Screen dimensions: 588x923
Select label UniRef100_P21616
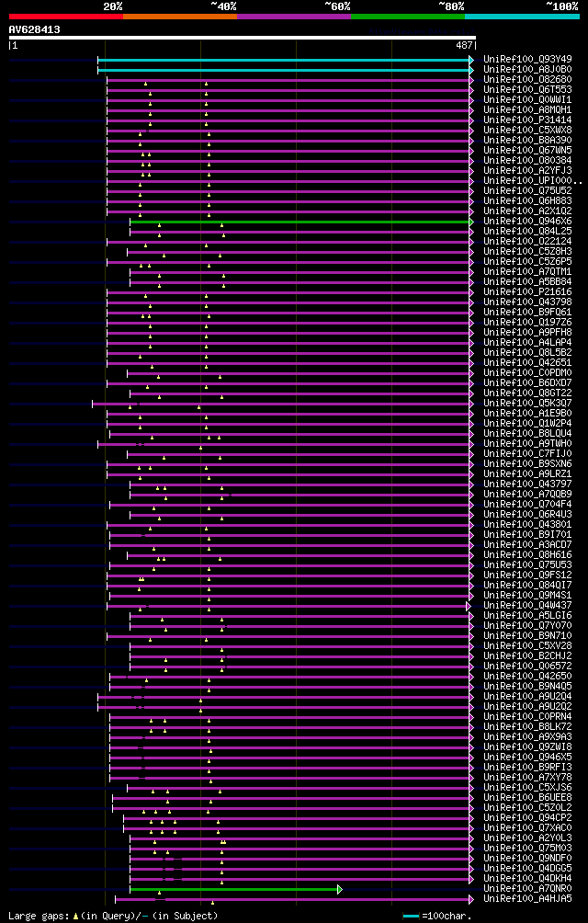point(527,291)
